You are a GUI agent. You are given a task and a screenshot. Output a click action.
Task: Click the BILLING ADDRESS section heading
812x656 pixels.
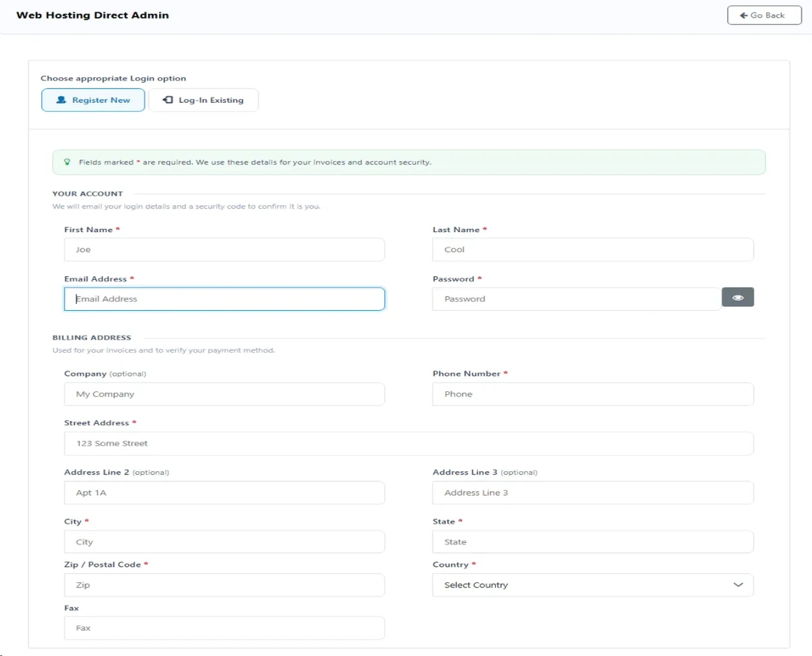tap(92, 337)
